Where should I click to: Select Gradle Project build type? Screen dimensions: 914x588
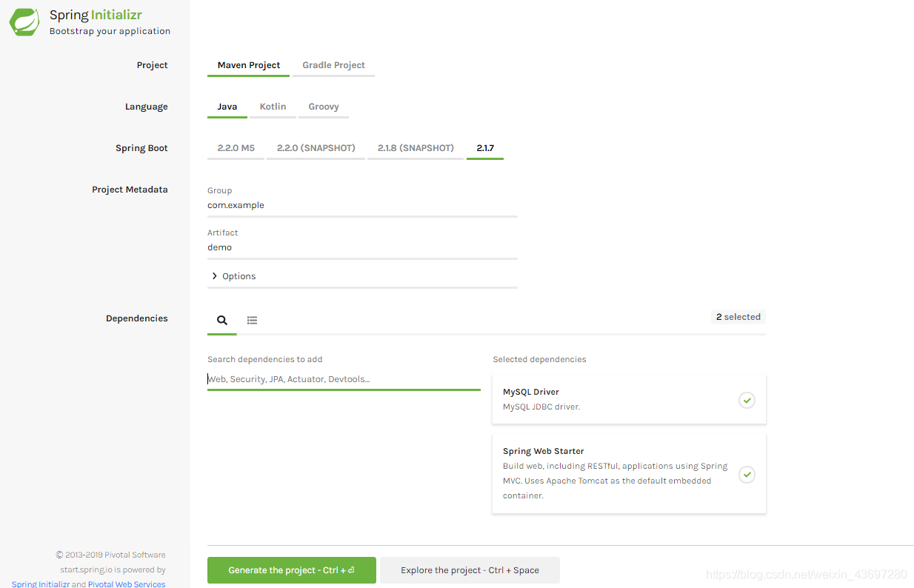click(333, 65)
